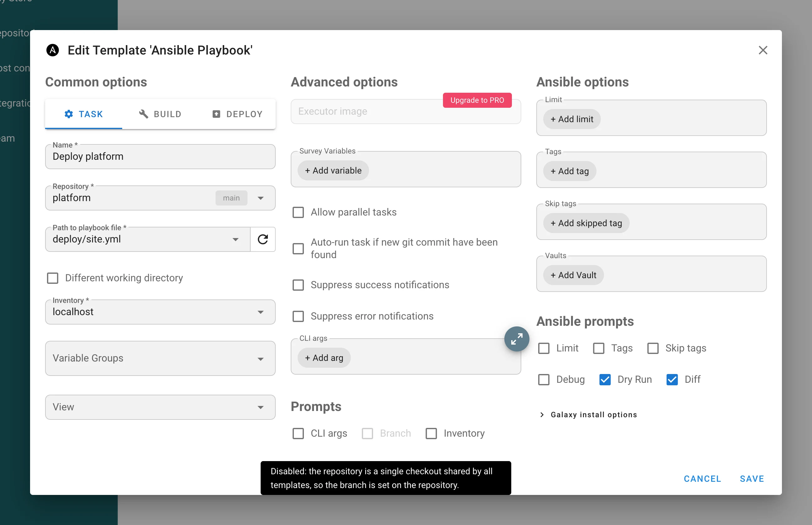Check the Skip tags Ansible prompt

pyautogui.click(x=653, y=348)
